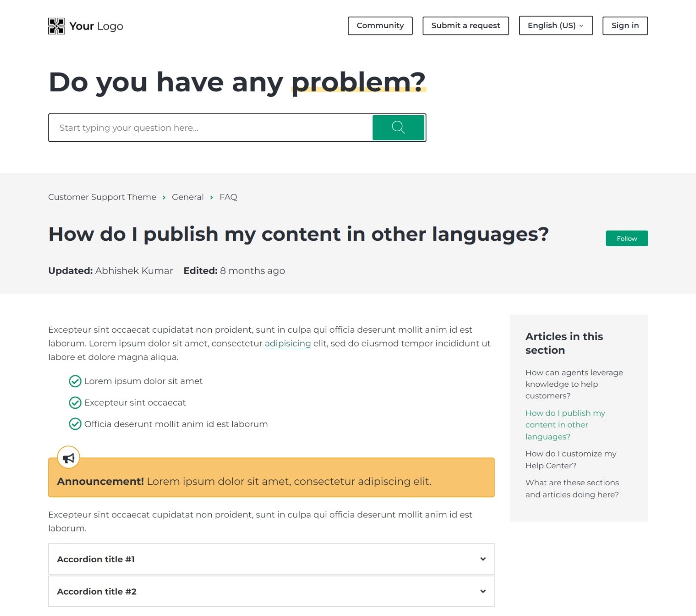The height and width of the screenshot is (616, 696).
Task: Go to Submit a request
Action: tap(465, 26)
